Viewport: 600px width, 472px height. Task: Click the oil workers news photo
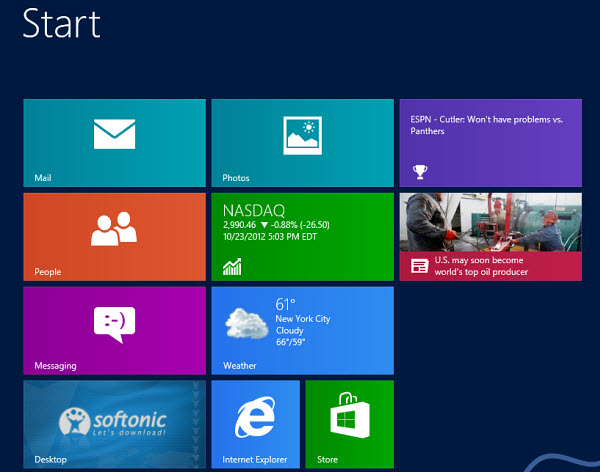click(490, 222)
